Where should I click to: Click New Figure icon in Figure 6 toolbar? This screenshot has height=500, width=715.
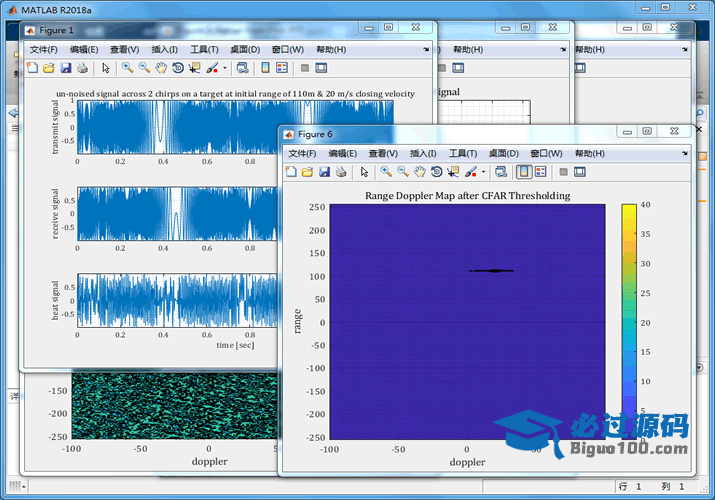pos(291,172)
